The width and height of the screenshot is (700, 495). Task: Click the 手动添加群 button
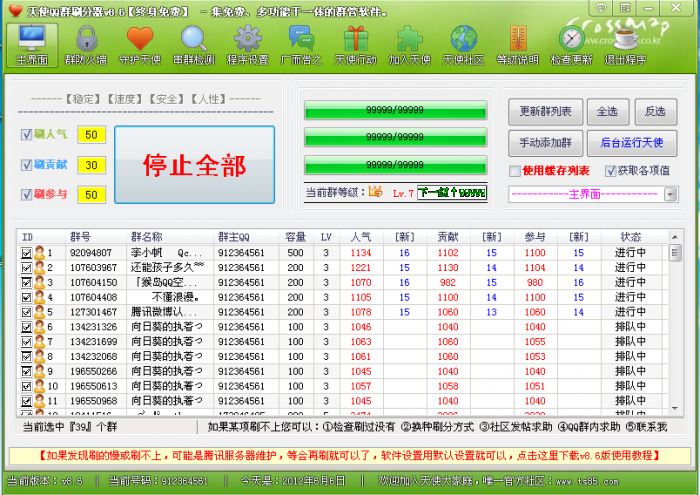point(545,143)
